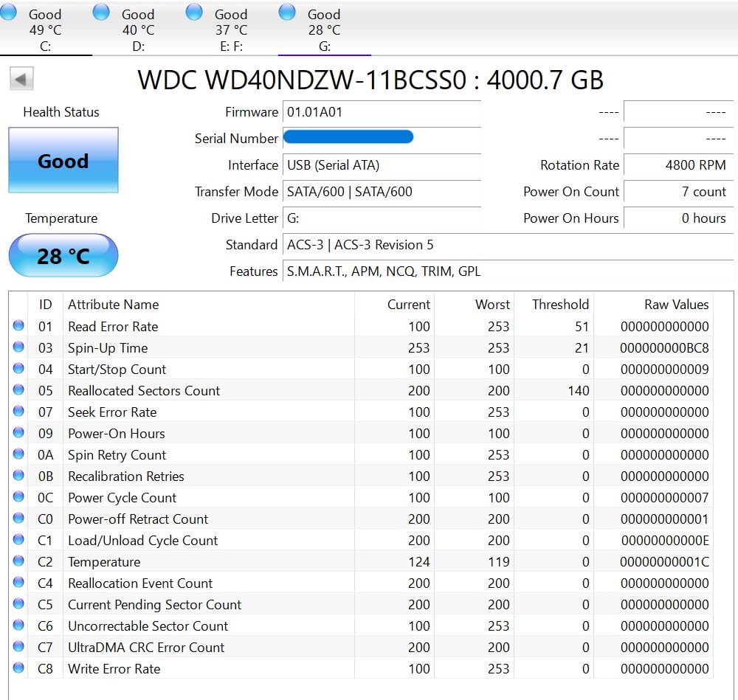Click the Good health status button
738x700 pixels.
[63, 160]
